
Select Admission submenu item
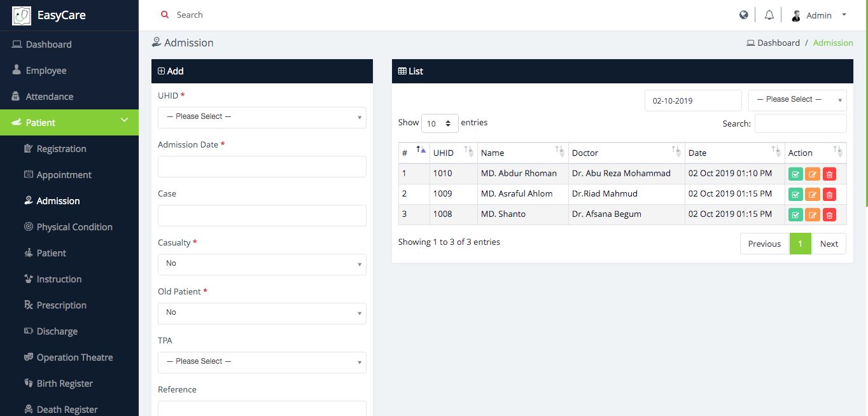point(69,201)
